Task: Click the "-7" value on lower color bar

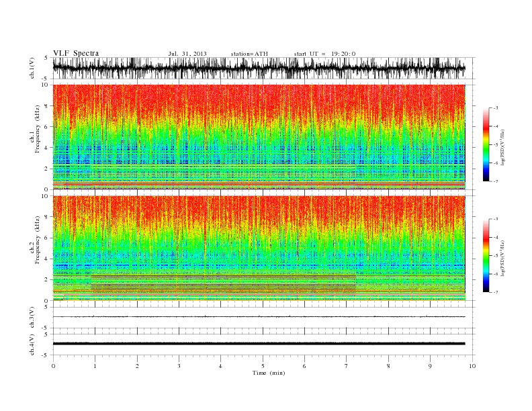Action: tap(496, 292)
